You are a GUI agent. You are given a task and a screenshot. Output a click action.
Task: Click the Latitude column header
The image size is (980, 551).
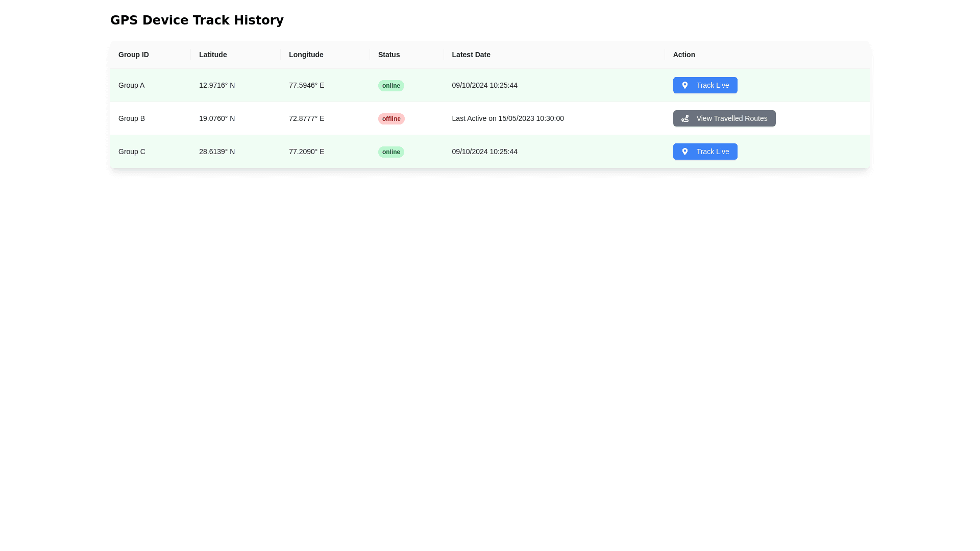coord(213,55)
